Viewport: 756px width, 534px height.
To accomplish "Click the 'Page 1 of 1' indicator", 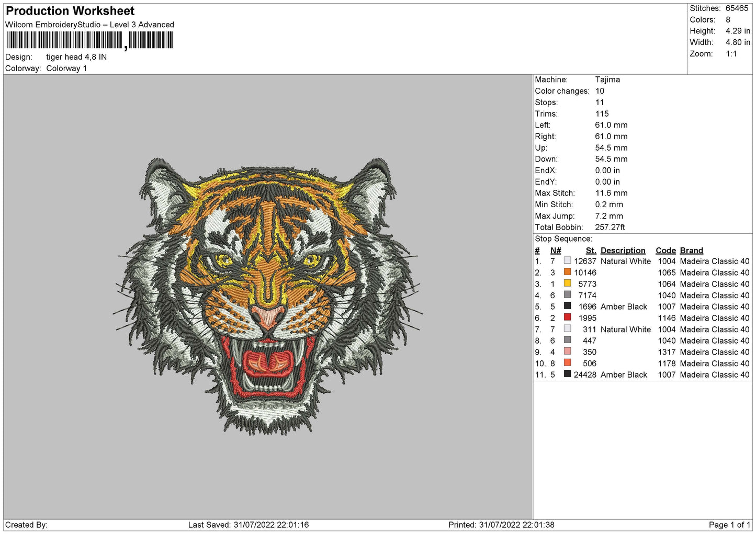I will [x=729, y=525].
